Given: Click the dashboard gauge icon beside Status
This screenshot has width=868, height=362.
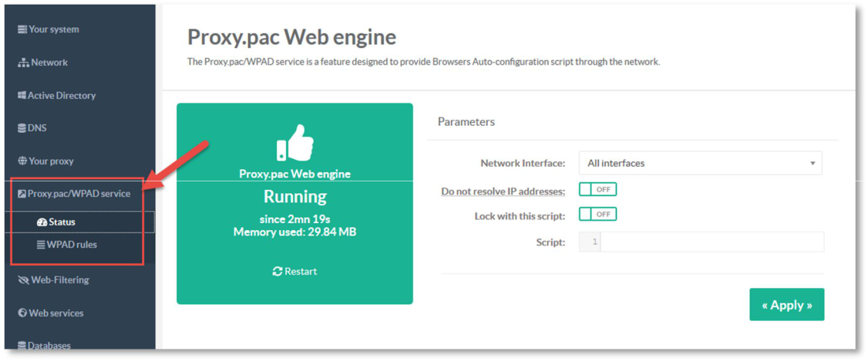Looking at the screenshot, I should click(x=42, y=222).
